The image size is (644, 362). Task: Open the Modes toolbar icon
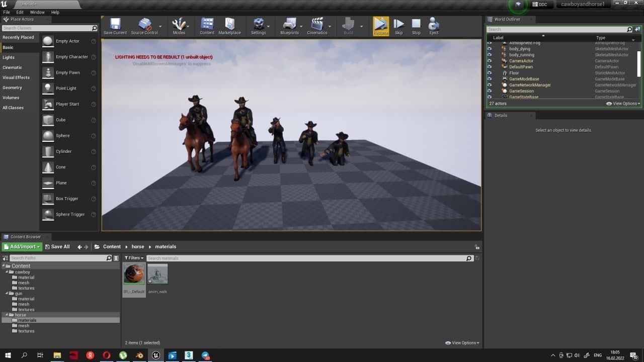pyautogui.click(x=179, y=26)
